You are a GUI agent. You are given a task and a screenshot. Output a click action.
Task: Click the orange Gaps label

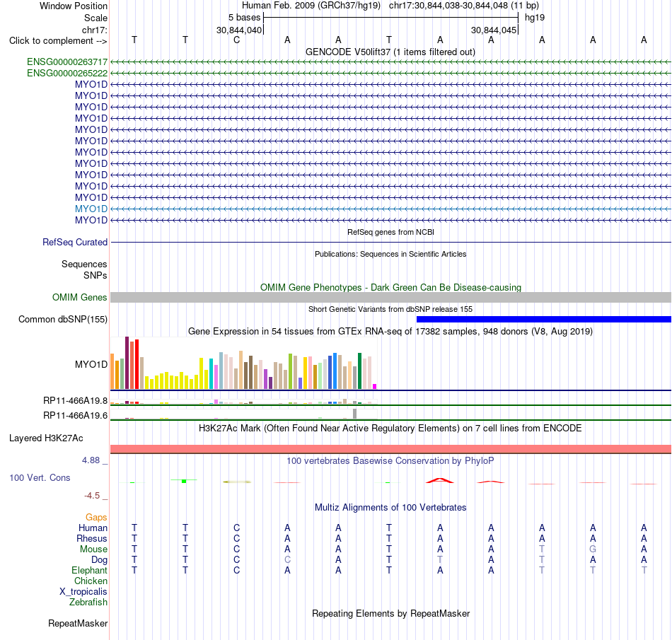(96, 518)
